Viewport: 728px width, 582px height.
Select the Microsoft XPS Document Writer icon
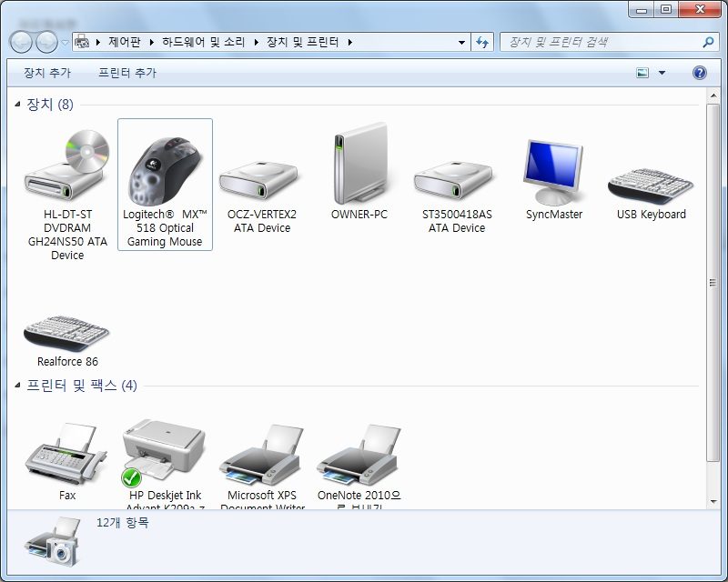[262, 455]
